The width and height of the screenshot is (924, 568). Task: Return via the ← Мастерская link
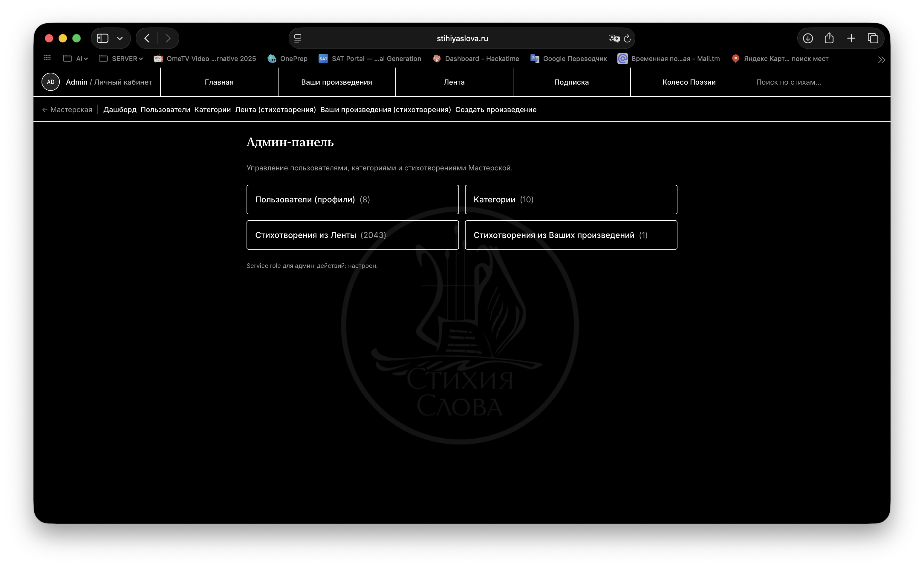67,110
